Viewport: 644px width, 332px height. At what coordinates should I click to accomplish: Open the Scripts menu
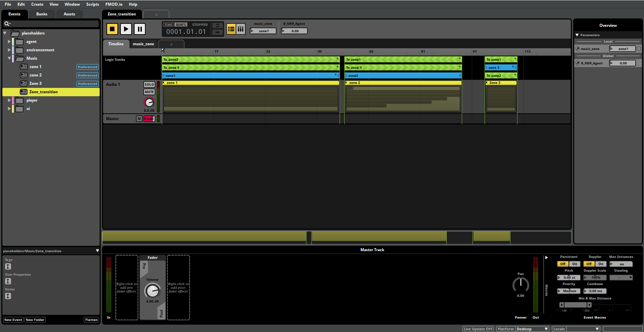pos(93,4)
